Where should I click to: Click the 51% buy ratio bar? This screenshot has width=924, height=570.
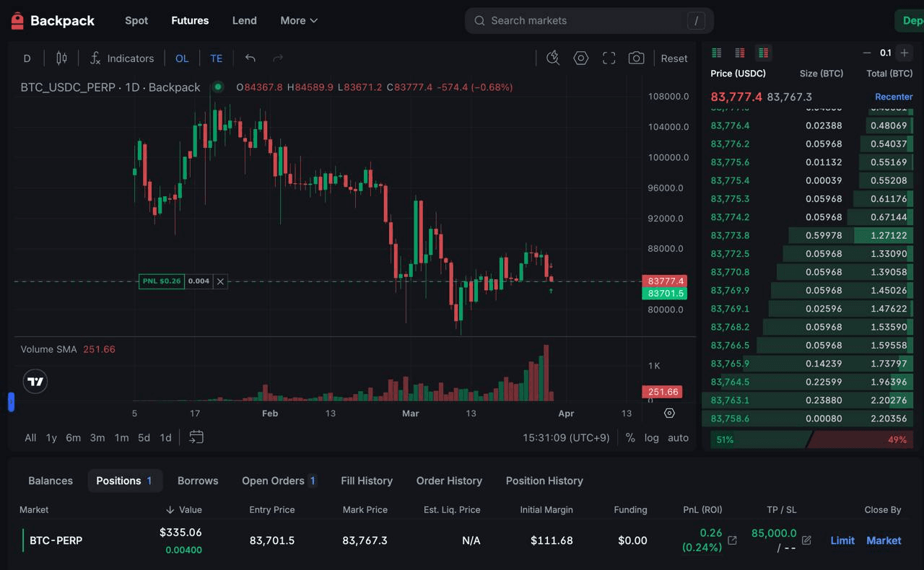[x=759, y=439]
